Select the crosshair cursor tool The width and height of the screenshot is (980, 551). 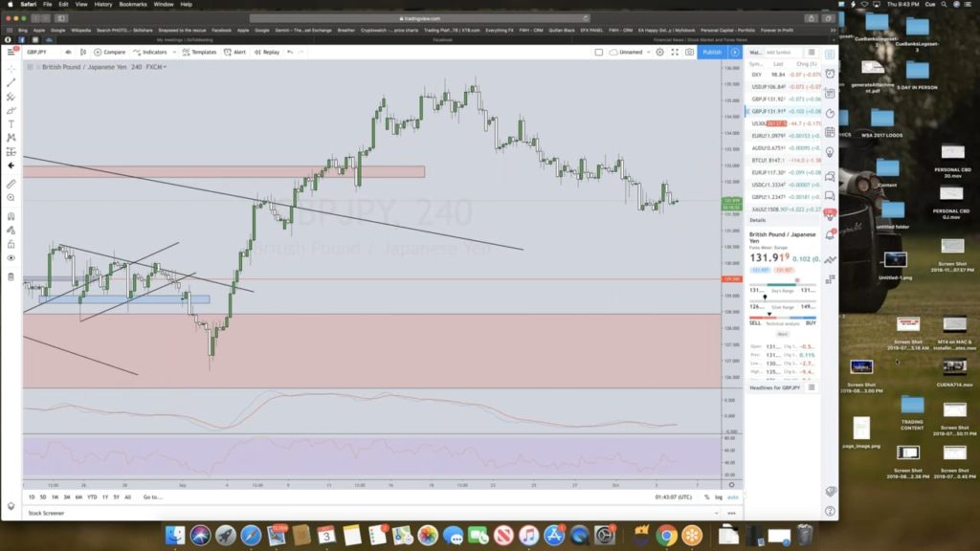(x=11, y=69)
